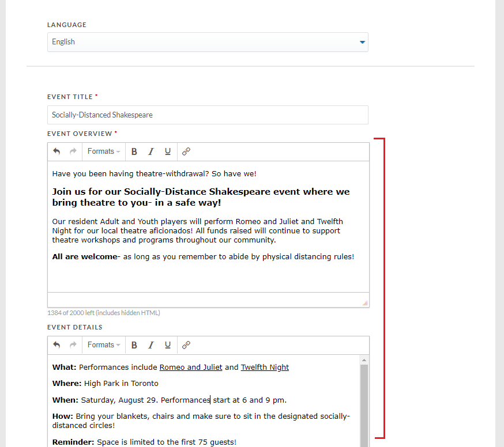This screenshot has width=504, height=447.
Task: Toggle Italic in Event Overview toolbar
Action: [151, 151]
